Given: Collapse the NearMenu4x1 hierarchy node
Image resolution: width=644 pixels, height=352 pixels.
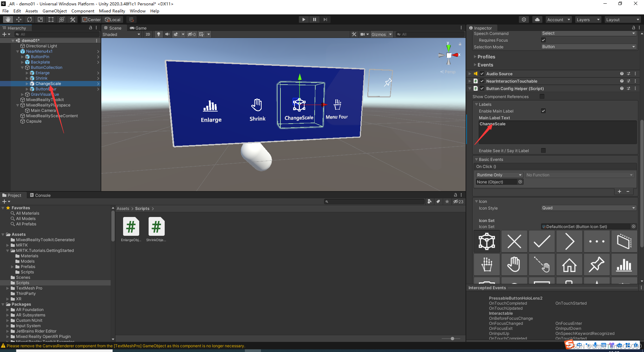Looking at the screenshot, I should [x=18, y=51].
